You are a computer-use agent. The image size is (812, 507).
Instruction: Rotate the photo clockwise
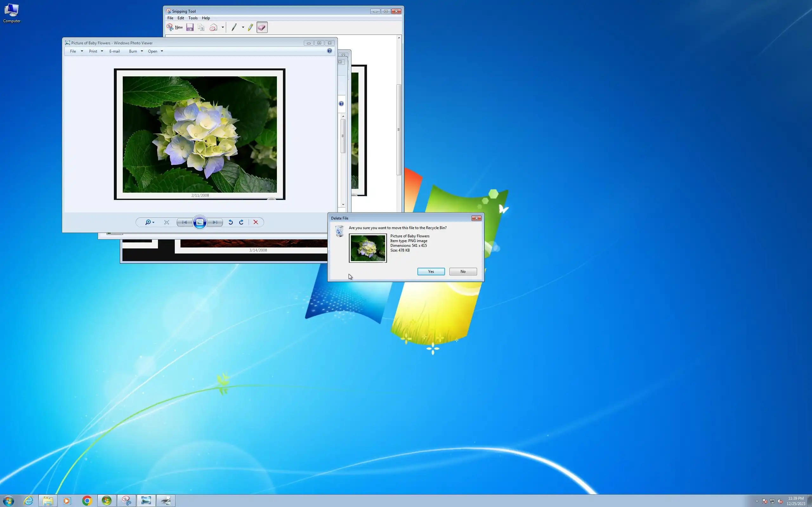[x=241, y=222]
